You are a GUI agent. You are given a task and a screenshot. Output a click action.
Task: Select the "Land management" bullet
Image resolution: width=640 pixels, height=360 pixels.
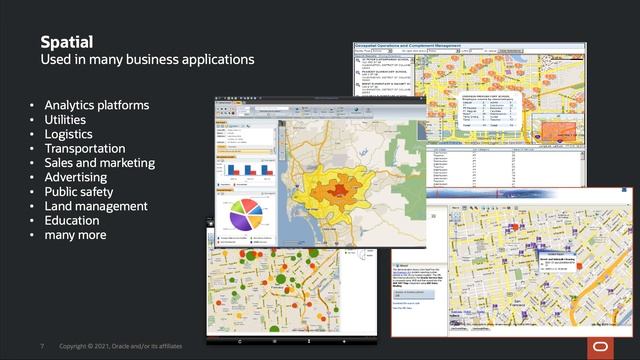[x=96, y=206]
